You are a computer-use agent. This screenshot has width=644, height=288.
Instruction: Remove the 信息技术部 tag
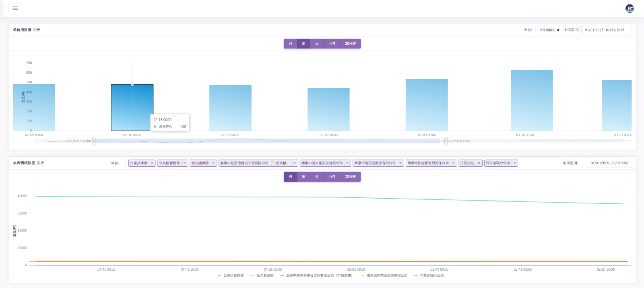[x=152, y=163]
